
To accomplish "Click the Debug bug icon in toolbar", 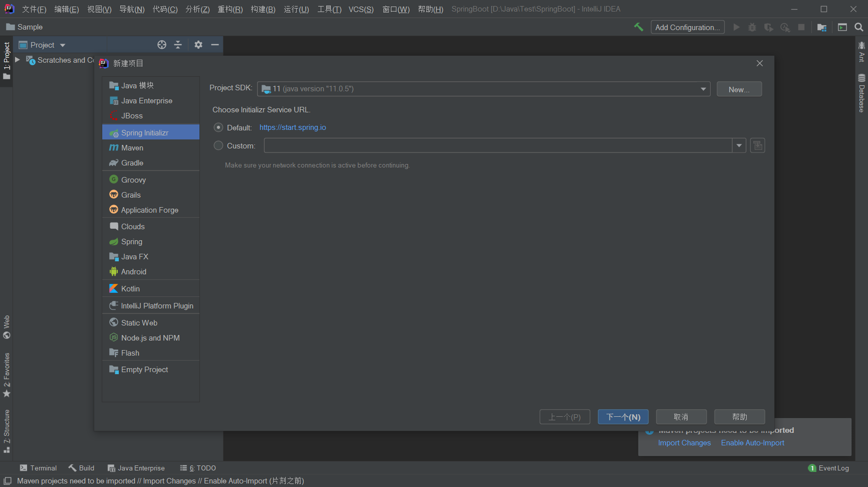I will tap(752, 27).
